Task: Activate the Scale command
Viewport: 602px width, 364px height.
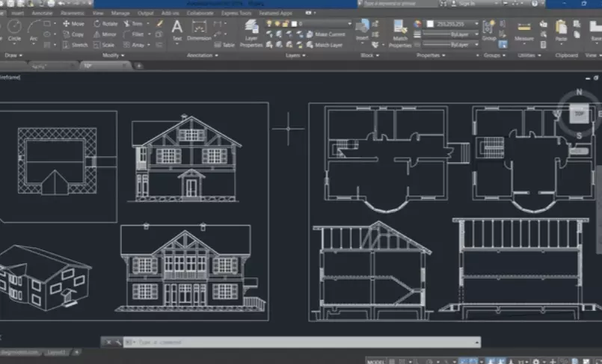Action: point(104,45)
